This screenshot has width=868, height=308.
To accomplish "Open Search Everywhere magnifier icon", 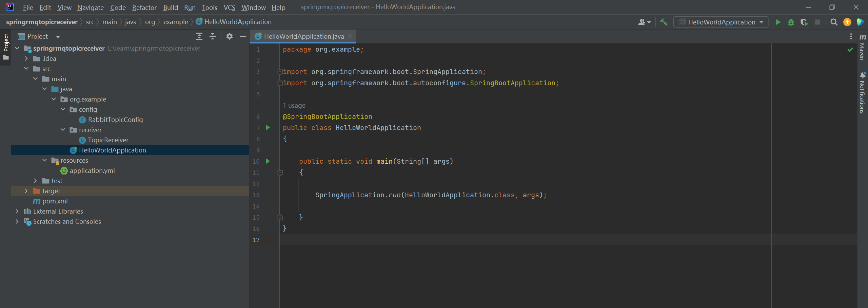I will point(834,22).
